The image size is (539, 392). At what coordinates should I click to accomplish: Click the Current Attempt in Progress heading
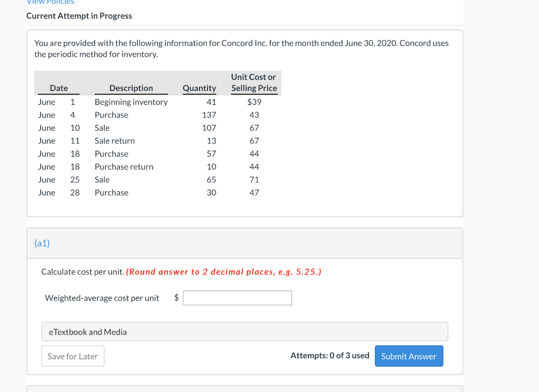click(79, 16)
